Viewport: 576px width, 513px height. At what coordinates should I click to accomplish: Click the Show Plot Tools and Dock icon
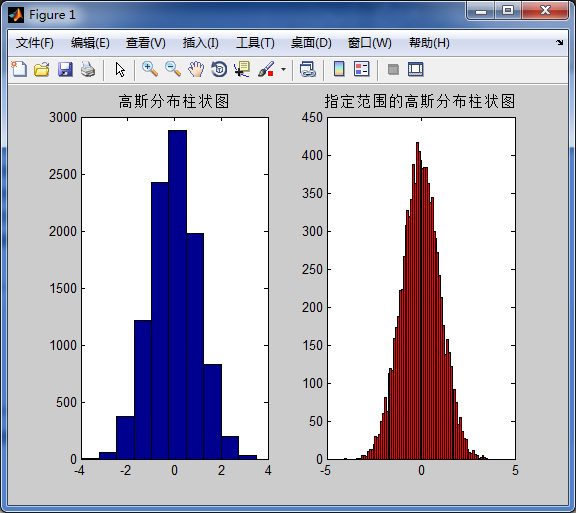415,69
